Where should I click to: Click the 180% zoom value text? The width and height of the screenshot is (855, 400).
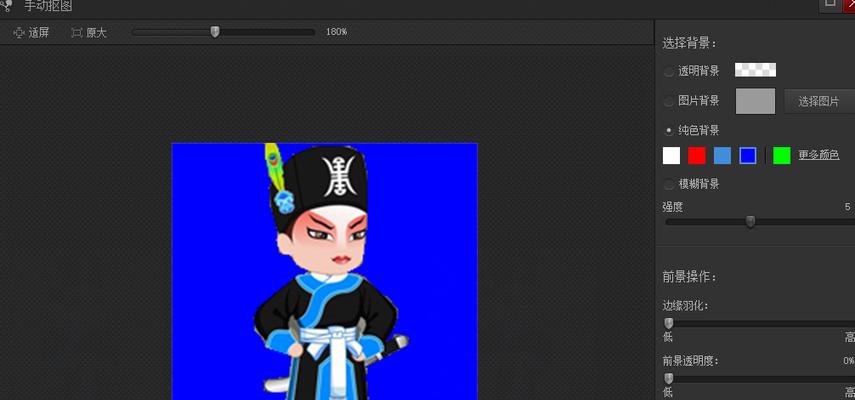pos(336,32)
